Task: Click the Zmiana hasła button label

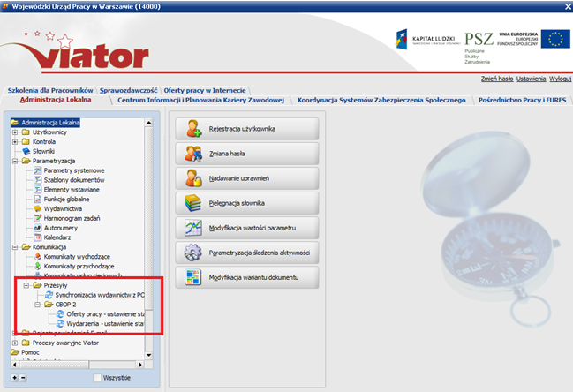Action: [227, 154]
